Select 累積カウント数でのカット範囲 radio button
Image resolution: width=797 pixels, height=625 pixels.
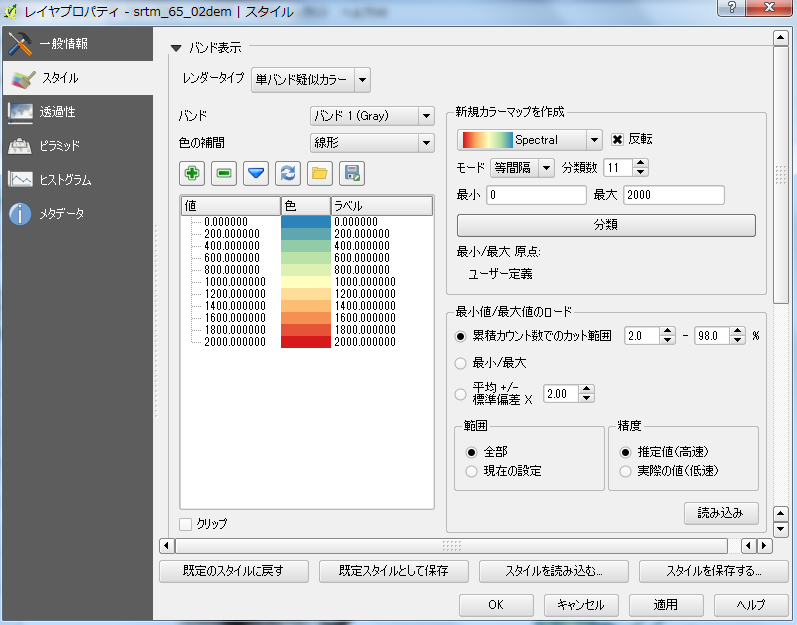click(461, 336)
